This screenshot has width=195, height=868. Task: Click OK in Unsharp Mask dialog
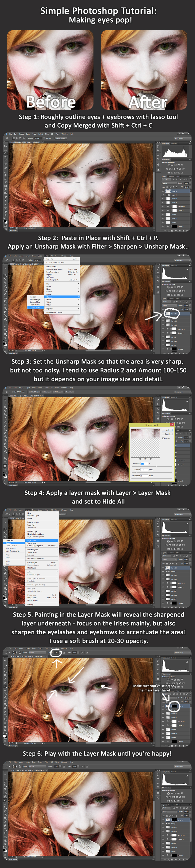click(x=168, y=430)
